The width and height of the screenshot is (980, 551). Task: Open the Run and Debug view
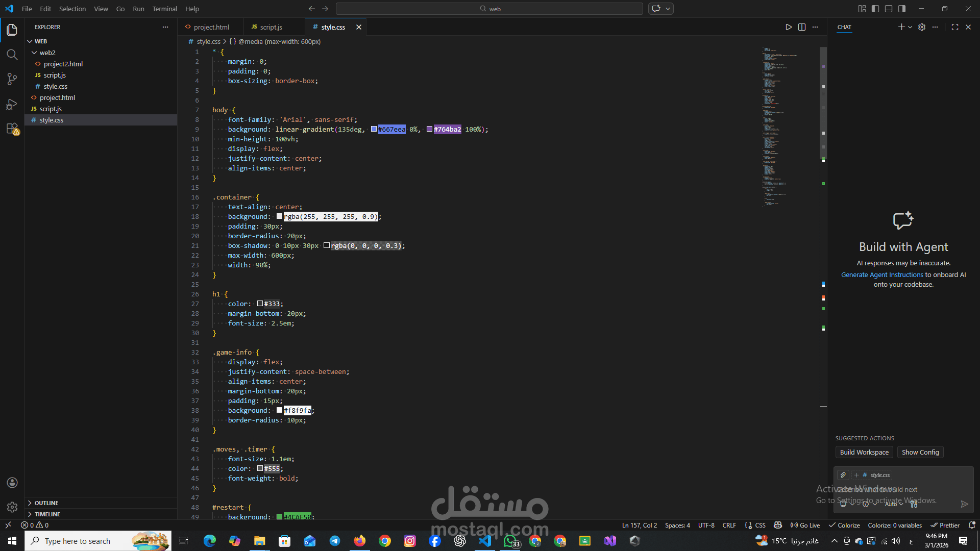[x=12, y=104]
